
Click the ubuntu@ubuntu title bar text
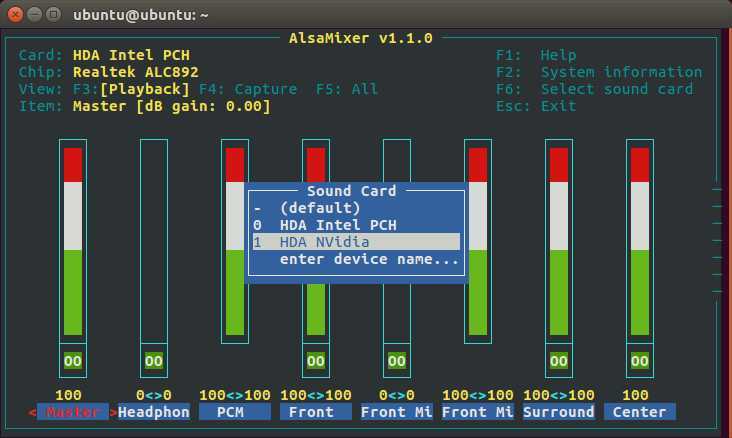click(141, 15)
